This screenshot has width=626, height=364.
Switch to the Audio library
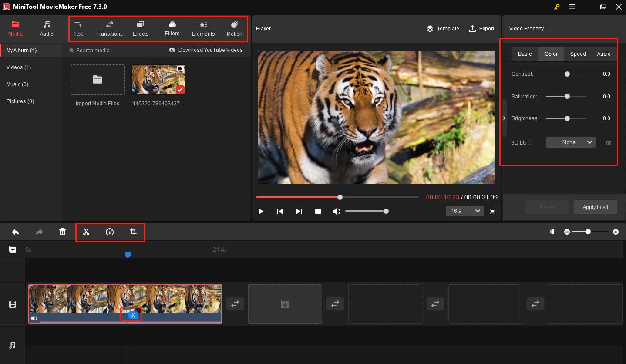coord(47,29)
